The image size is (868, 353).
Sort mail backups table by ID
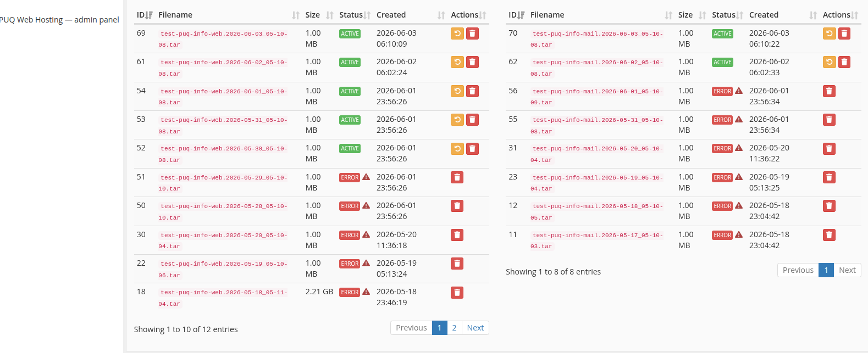point(517,15)
